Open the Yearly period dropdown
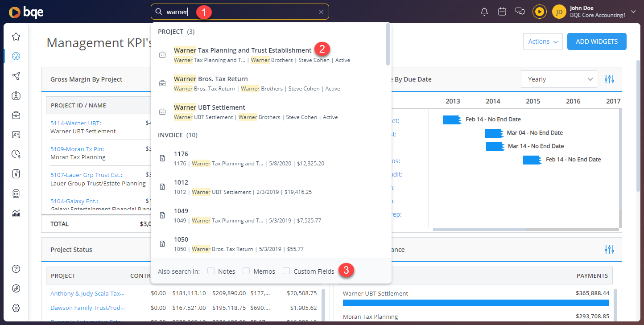The height and width of the screenshot is (325, 644). pos(559,79)
